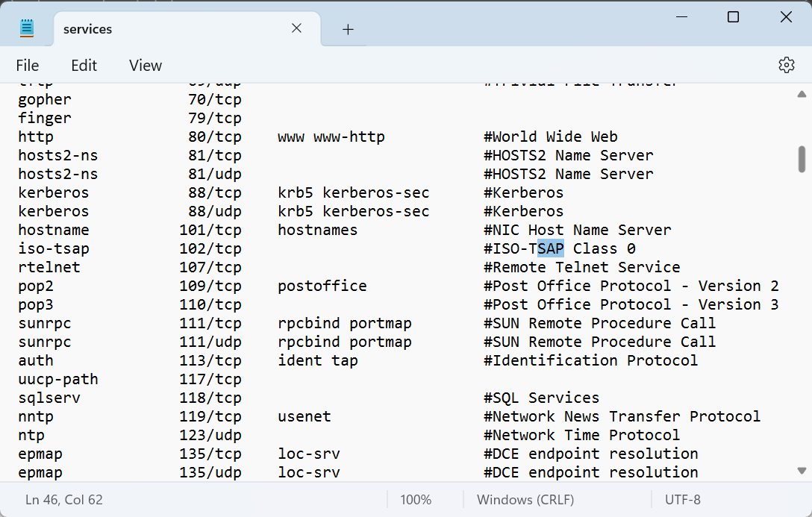Open the View menu
Viewport: 812px width, 517px height.
(146, 66)
